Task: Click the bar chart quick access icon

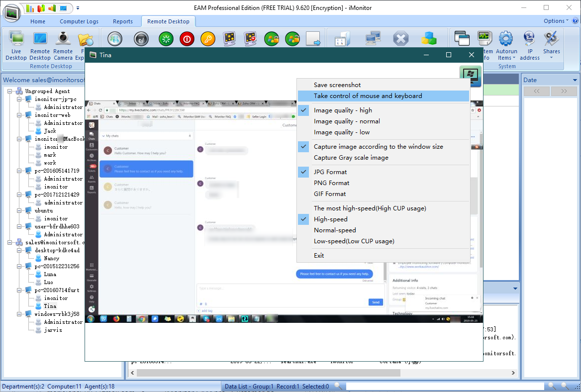Action: pos(30,8)
